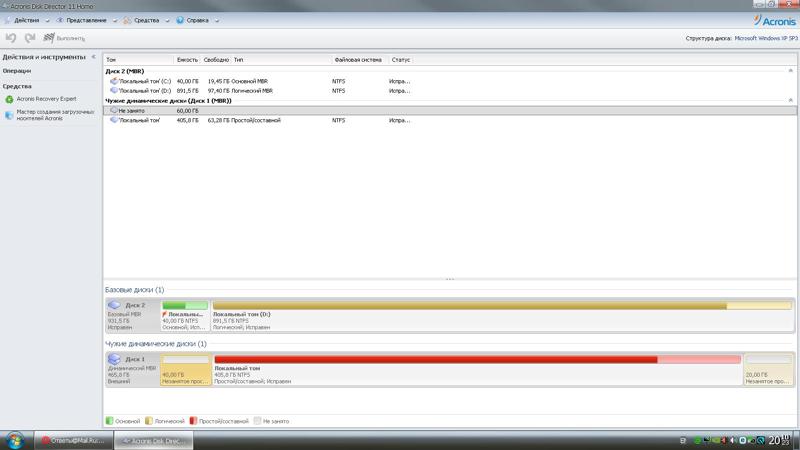This screenshot has width=800, height=450.
Task: Click the bootable media builder icon
Action: 9,115
